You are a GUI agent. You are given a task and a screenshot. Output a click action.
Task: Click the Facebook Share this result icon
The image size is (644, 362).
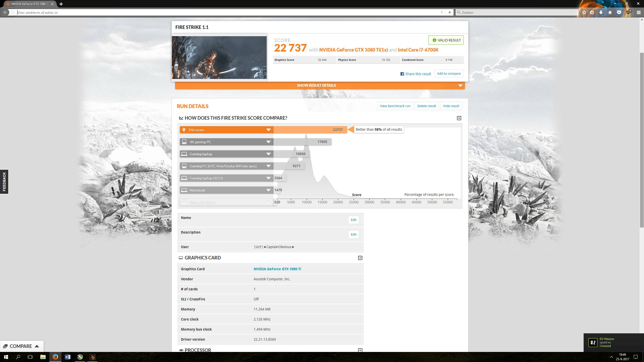[402, 74]
